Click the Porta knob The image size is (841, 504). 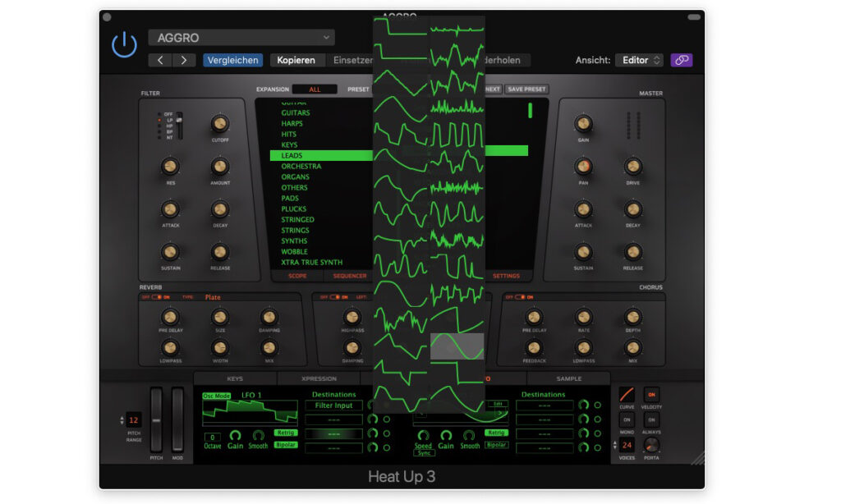[651, 444]
